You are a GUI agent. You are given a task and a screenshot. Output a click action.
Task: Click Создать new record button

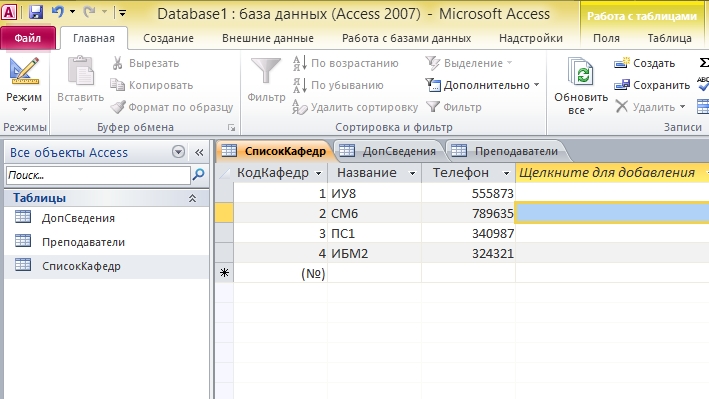(x=644, y=63)
